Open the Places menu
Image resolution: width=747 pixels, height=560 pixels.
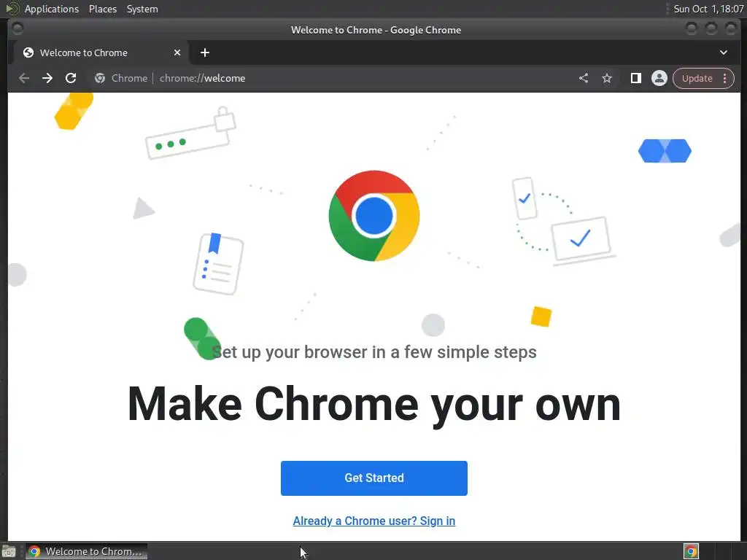(x=103, y=9)
